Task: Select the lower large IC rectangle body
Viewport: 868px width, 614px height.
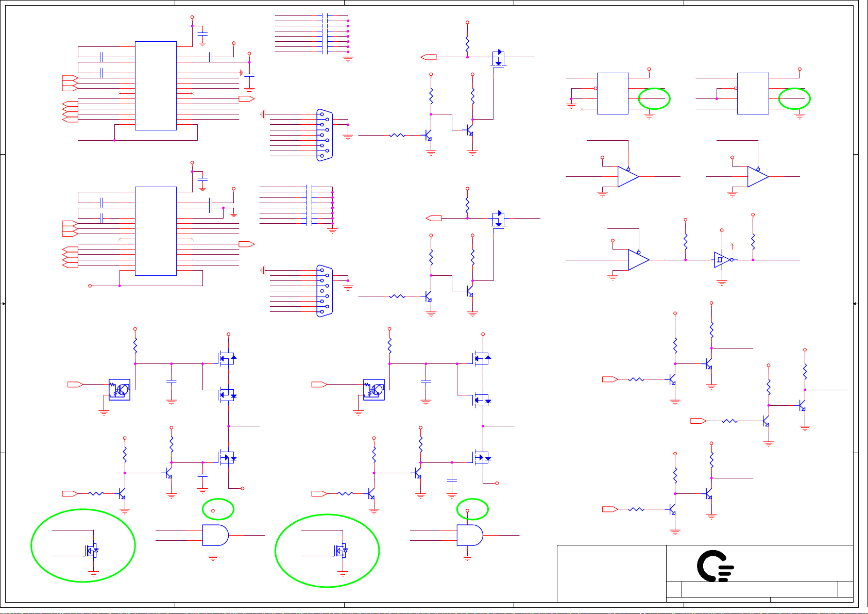Action: coord(156,231)
